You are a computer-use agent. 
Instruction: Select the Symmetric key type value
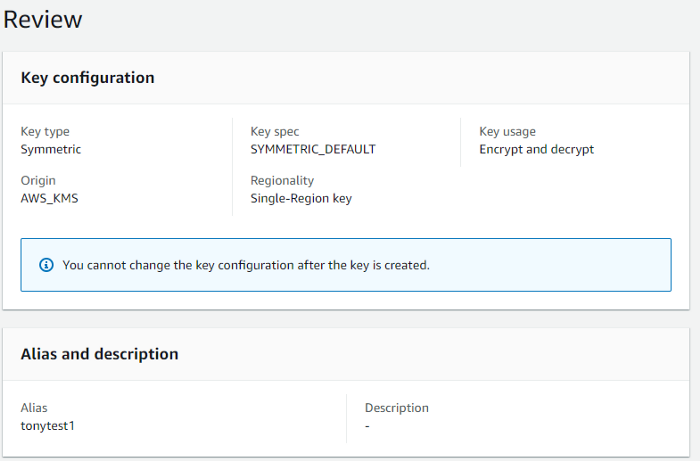click(51, 149)
